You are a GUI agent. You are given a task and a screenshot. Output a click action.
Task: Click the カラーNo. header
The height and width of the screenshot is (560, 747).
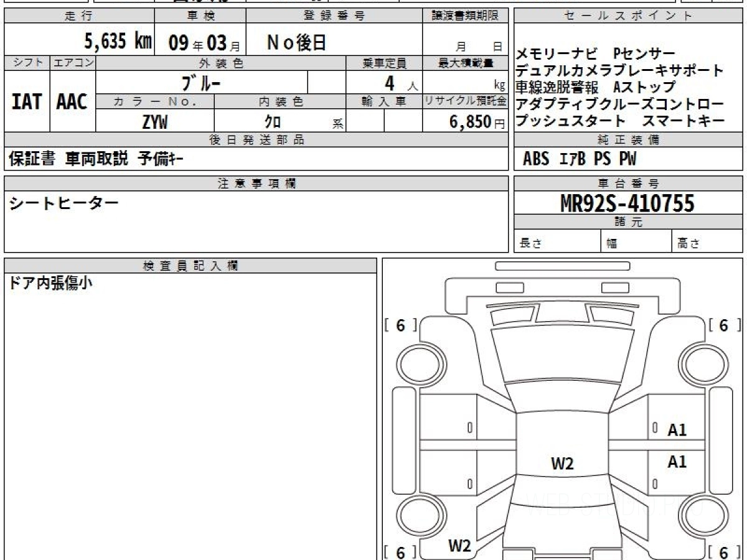pyautogui.click(x=156, y=101)
